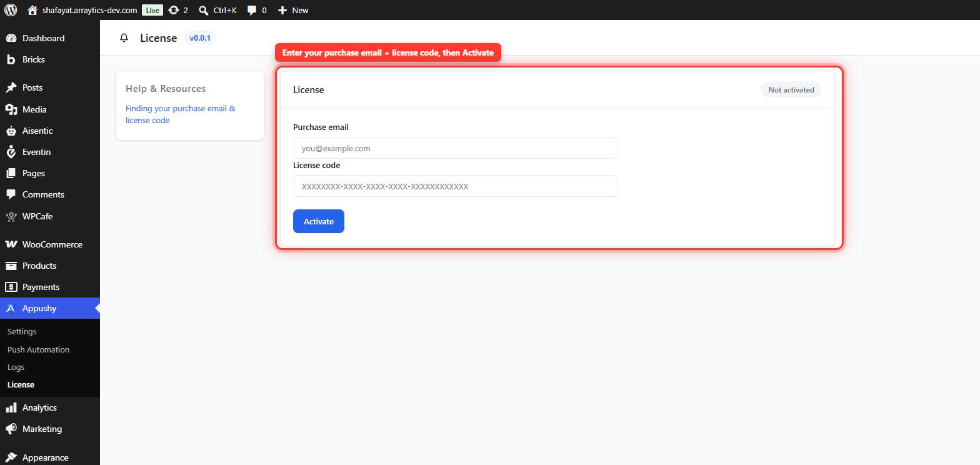Click the notification bell icon beside License
This screenshot has width=980, height=465.
tap(124, 38)
